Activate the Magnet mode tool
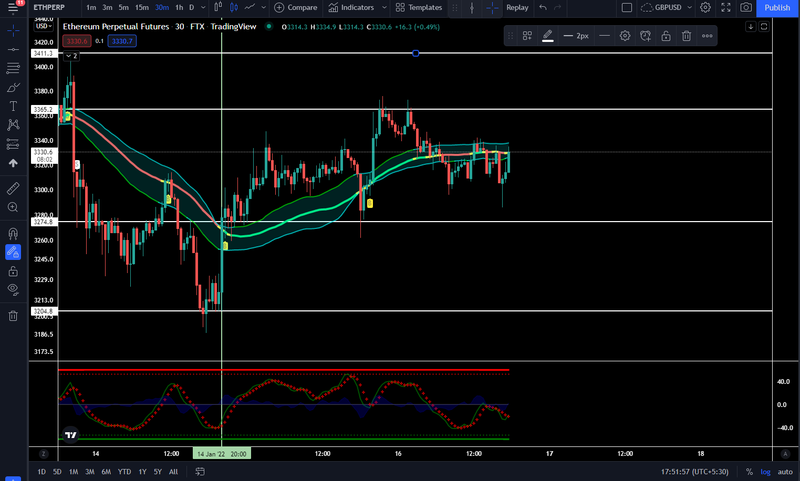 click(13, 234)
